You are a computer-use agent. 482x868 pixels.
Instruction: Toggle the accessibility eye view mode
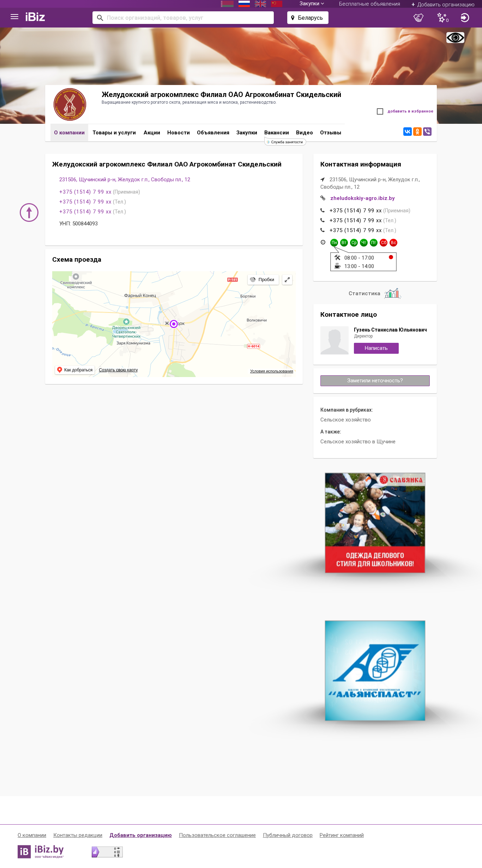(455, 37)
